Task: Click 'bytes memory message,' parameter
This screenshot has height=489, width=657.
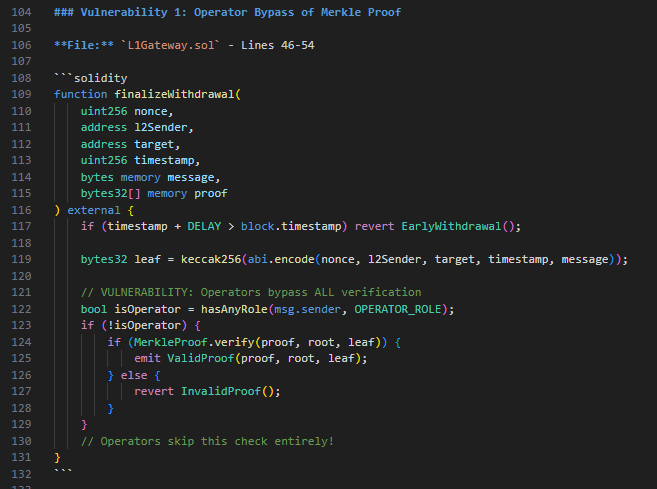Action: (150, 177)
